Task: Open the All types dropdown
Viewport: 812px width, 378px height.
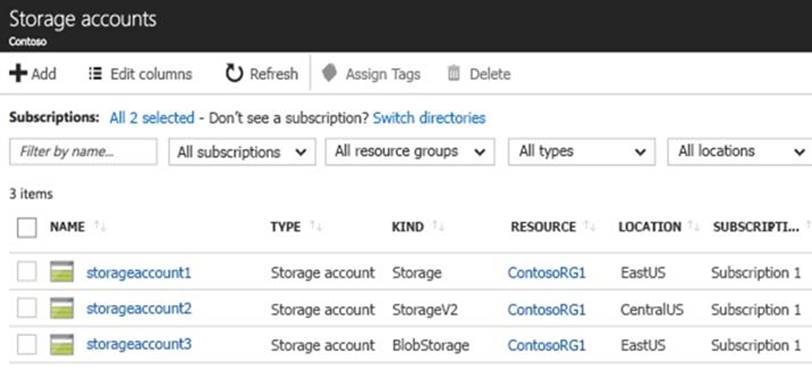Action: click(582, 152)
